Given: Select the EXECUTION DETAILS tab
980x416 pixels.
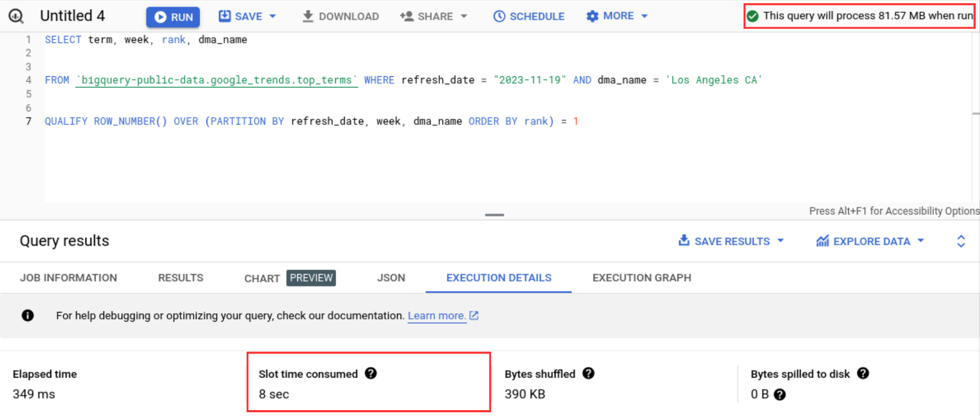Looking at the screenshot, I should (x=499, y=278).
